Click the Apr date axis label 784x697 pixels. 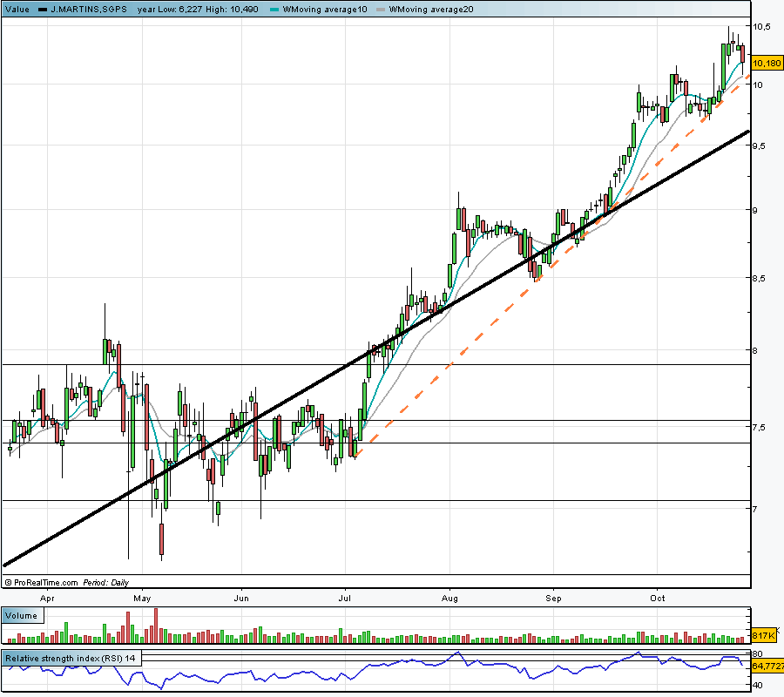[x=47, y=599]
